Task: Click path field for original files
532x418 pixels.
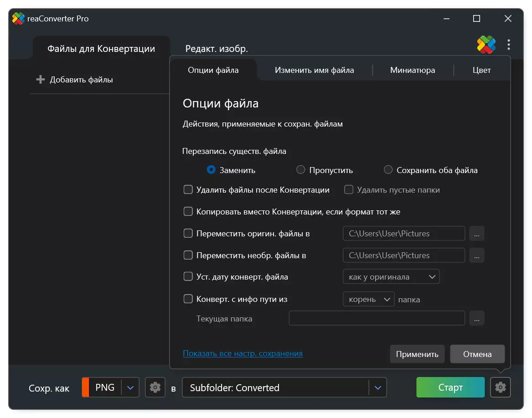Action: pyautogui.click(x=404, y=234)
